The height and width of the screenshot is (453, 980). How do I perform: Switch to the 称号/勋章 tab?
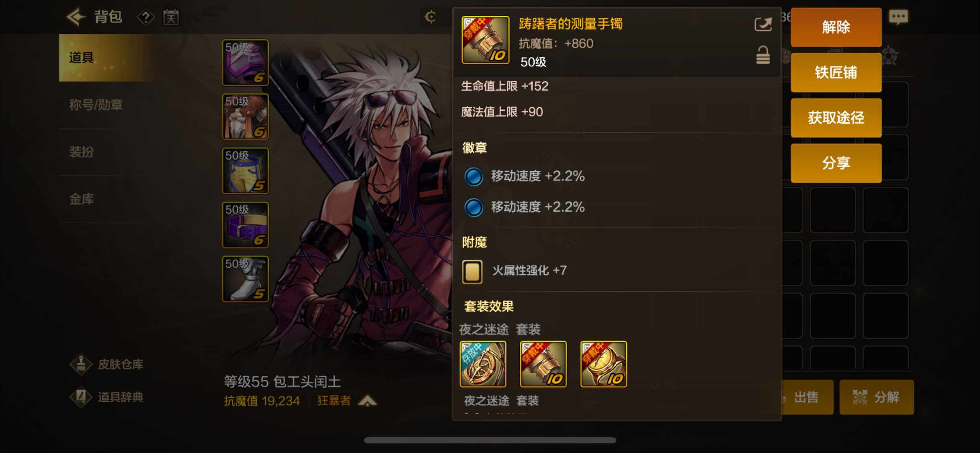click(96, 105)
